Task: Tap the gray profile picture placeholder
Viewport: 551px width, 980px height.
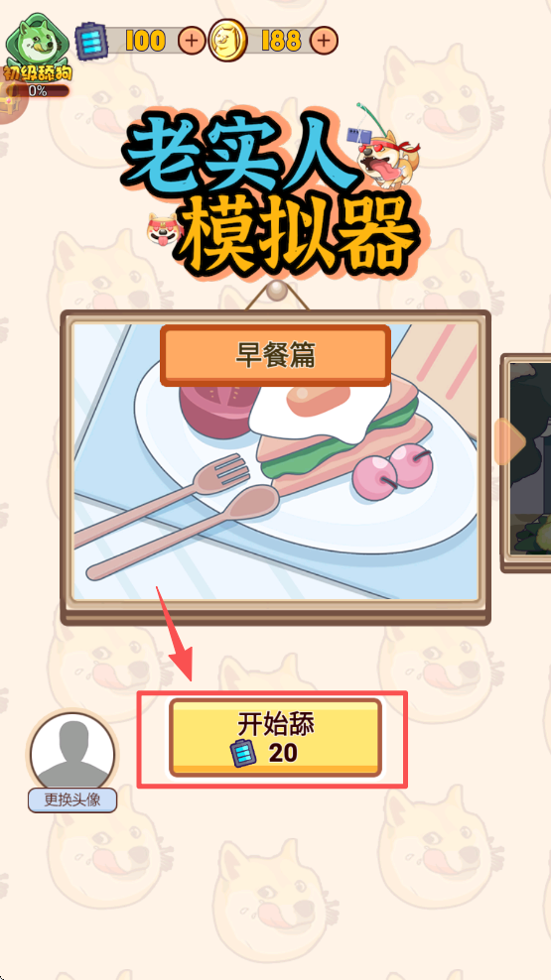Action: tap(72, 753)
